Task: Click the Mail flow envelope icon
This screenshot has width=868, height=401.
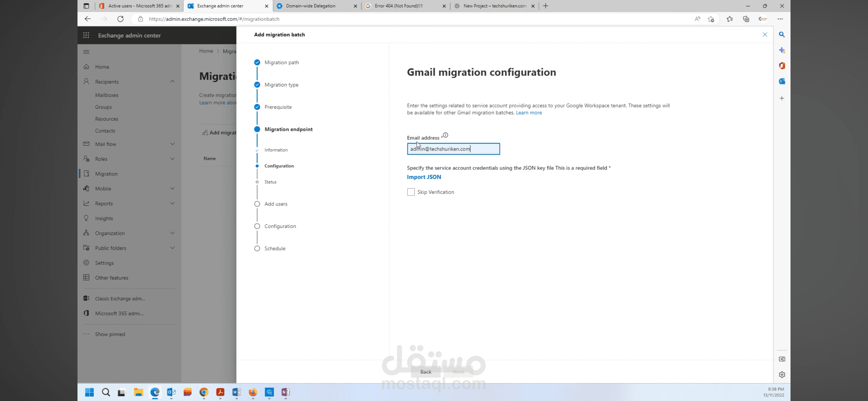Action: pos(86,144)
